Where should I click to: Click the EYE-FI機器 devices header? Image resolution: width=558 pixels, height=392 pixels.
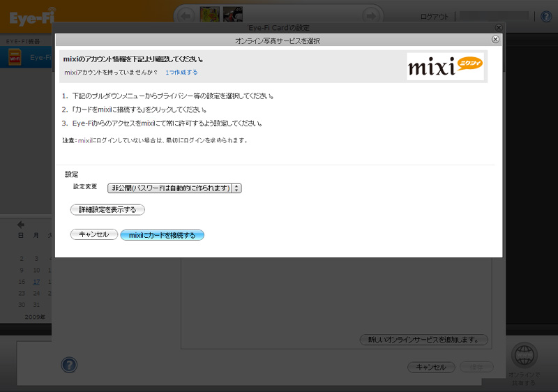(x=23, y=42)
